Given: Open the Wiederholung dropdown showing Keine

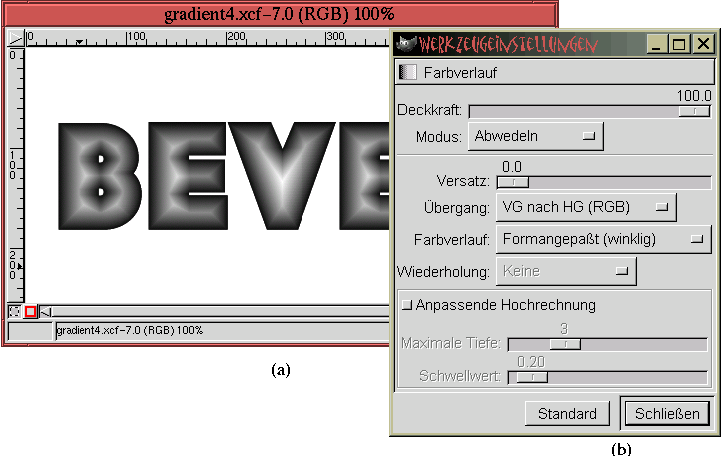Looking at the screenshot, I should [566, 271].
